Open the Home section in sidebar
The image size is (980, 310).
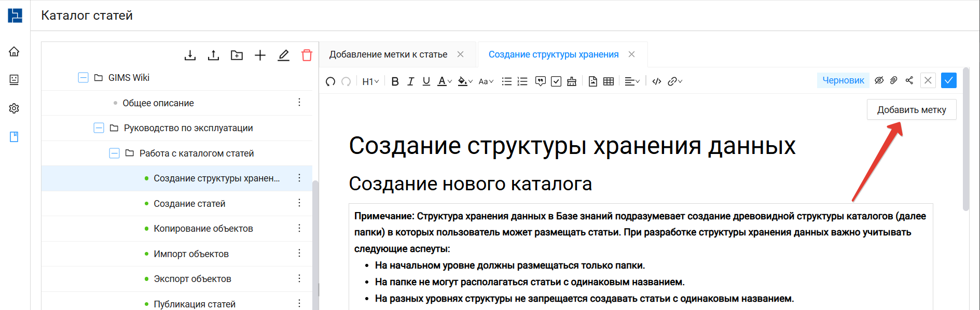tap(14, 51)
